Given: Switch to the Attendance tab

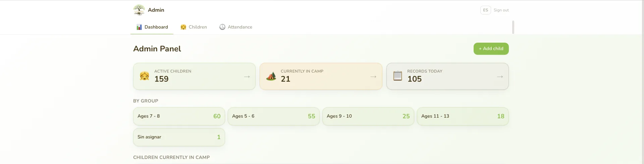Looking at the screenshot, I should (236, 27).
